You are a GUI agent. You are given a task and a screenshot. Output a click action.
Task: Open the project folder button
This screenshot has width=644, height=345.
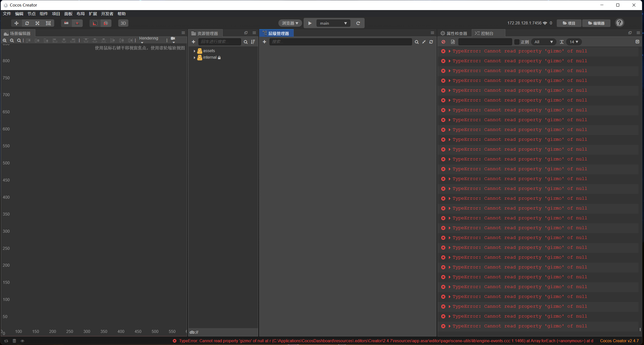point(569,23)
